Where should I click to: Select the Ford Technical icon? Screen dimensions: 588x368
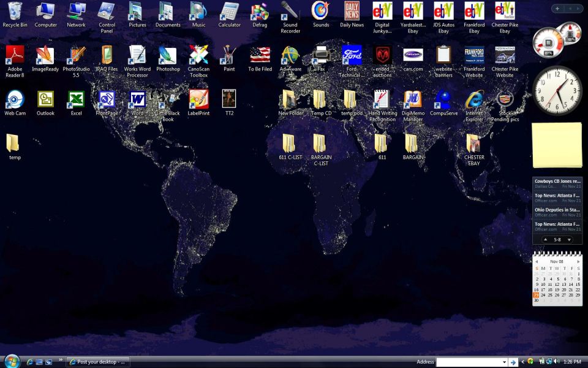coord(352,55)
